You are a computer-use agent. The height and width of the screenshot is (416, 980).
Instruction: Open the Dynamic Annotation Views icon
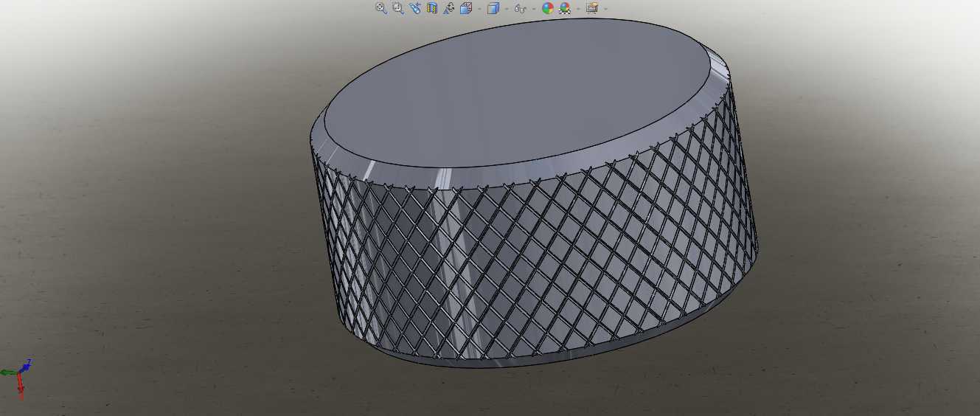(448, 8)
